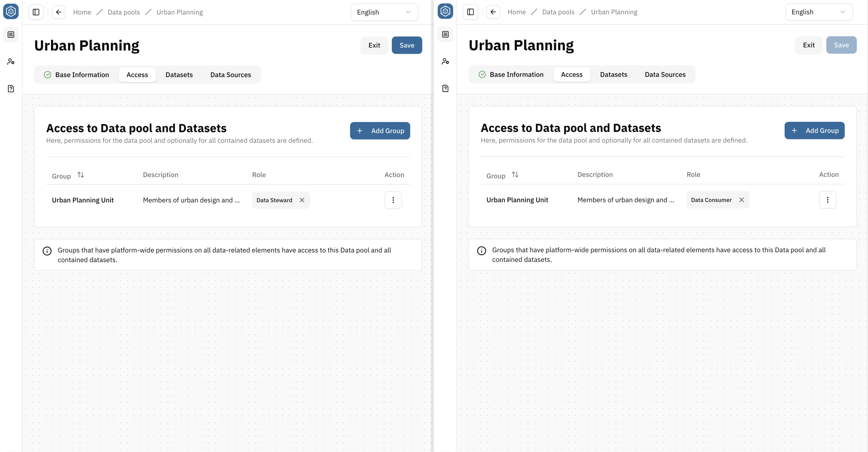This screenshot has height=452, width=868.
Task: Click Add Group in left window
Action: pos(380,131)
